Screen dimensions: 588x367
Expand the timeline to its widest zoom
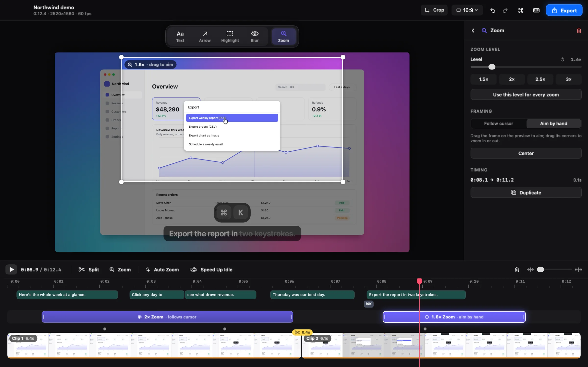click(578, 269)
